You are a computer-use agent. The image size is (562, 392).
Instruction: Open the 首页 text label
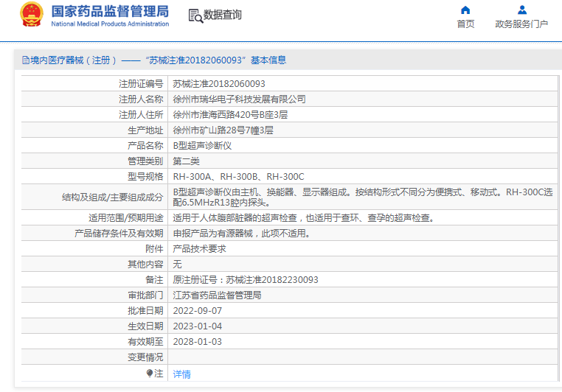click(x=465, y=24)
